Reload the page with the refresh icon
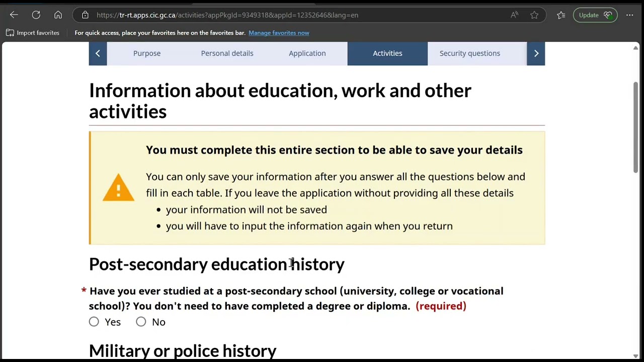This screenshot has height=362, width=644. pos(36,15)
